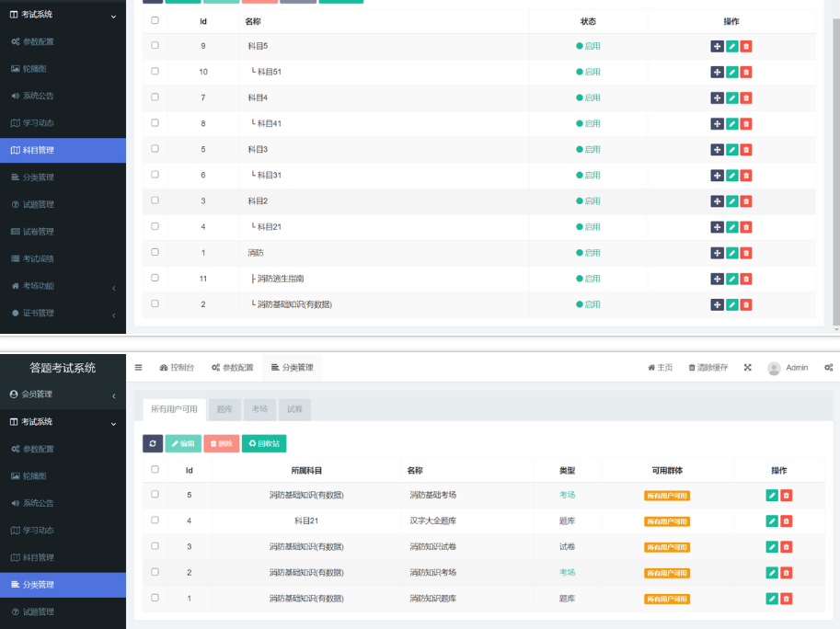Select the checkbox for the 科目2 row
840x629 pixels.
tap(155, 200)
